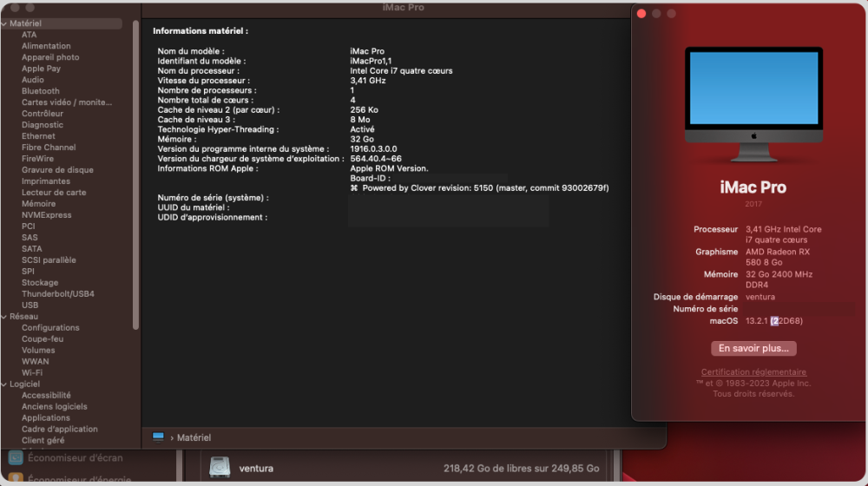The image size is (868, 486).
Task: Select Diagnostic in the sidebar
Action: point(42,125)
